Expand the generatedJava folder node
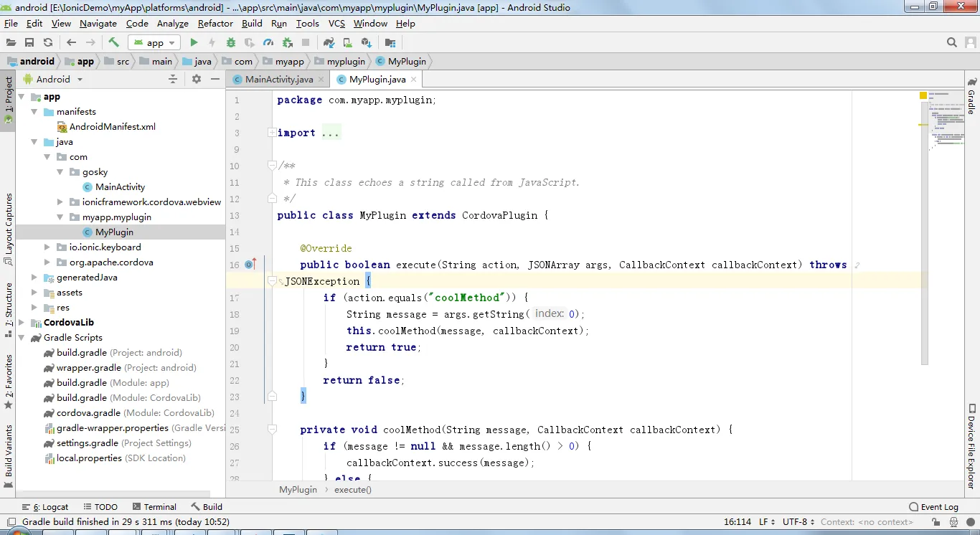This screenshot has width=980, height=535. coord(34,278)
